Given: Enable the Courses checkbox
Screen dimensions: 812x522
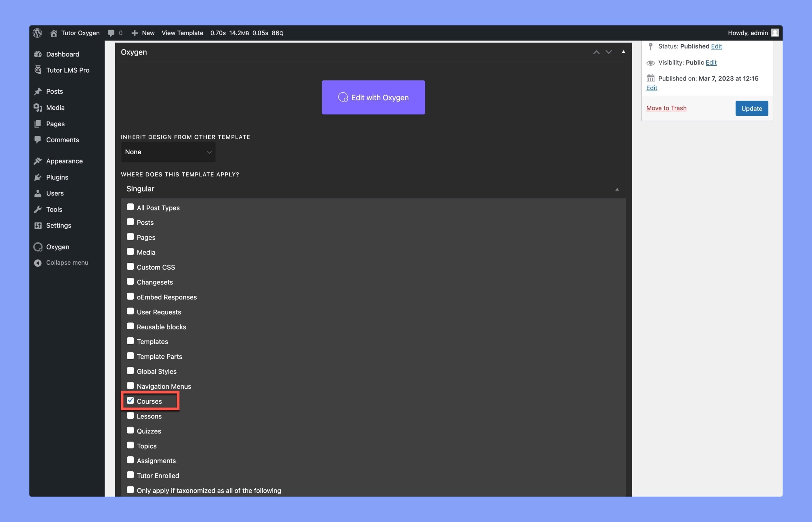Looking at the screenshot, I should [130, 401].
